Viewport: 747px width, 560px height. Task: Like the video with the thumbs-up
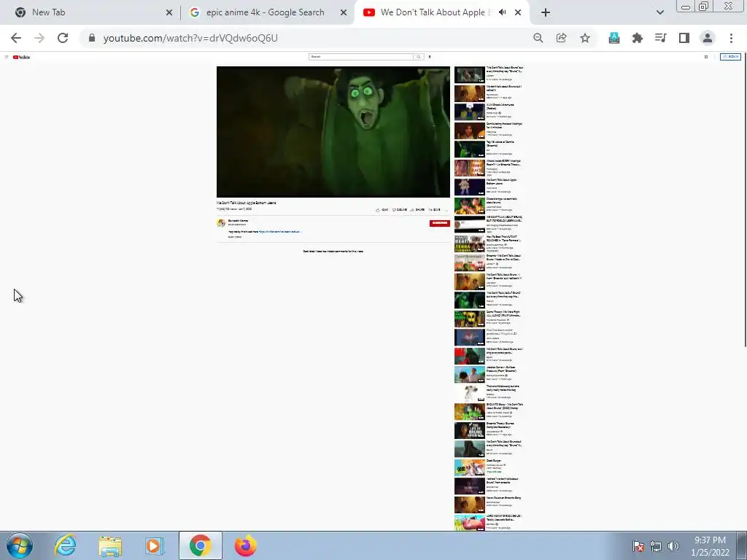click(382, 209)
